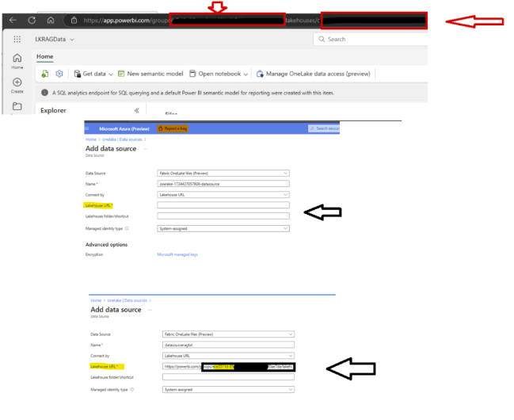
Task: Open the Fabric OneLake files dropdown under Azure header
Action: [x=223, y=174]
